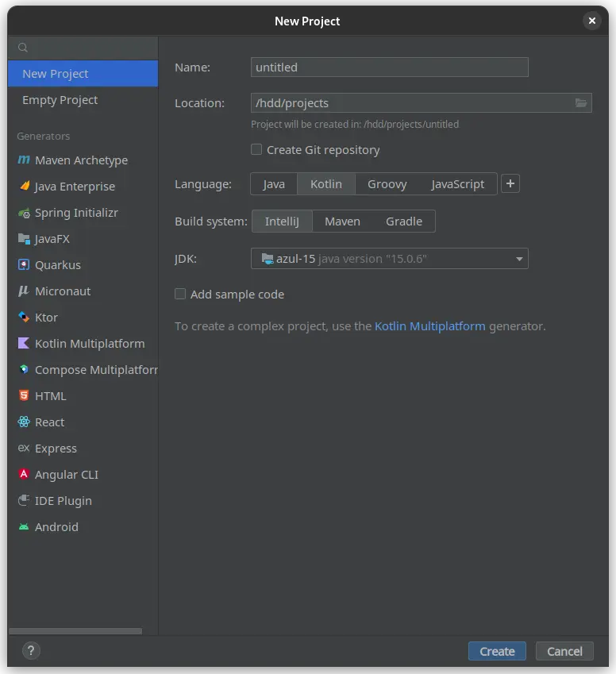Select the Ktor generator icon
Image resolution: width=616 pixels, height=674 pixels.
[x=24, y=318]
